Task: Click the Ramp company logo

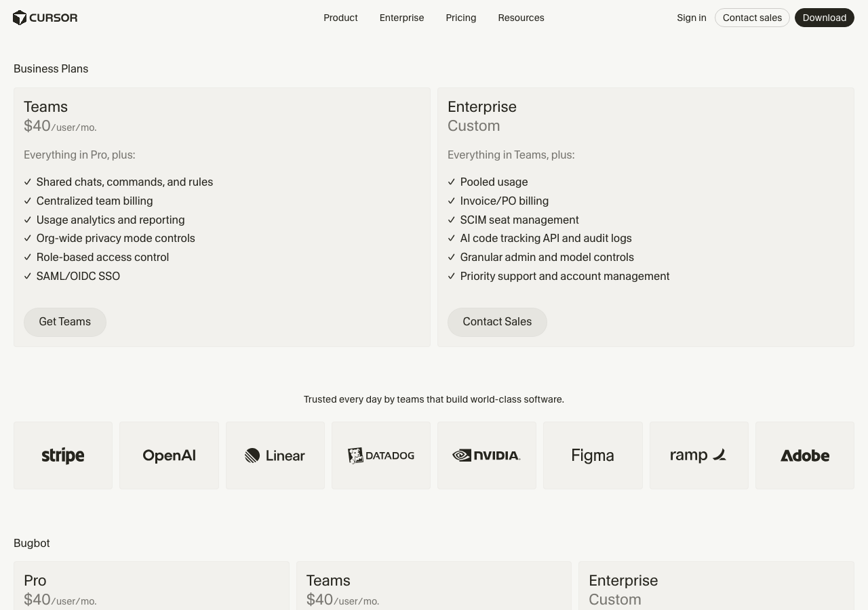Action: coord(698,455)
